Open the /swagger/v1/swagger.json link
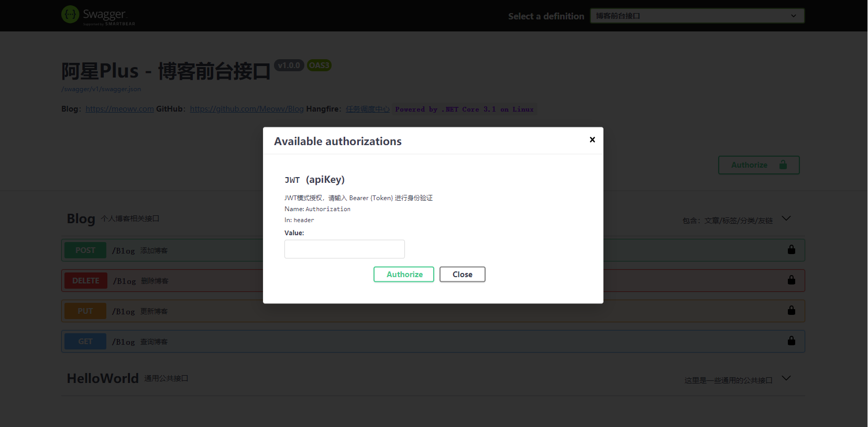The height and width of the screenshot is (427, 868). pos(101,89)
